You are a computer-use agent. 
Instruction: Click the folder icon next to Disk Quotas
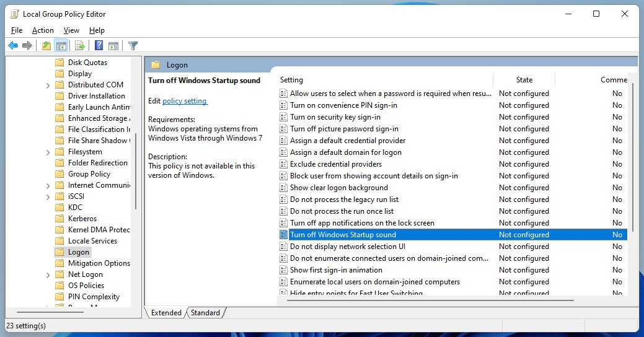pyautogui.click(x=60, y=63)
